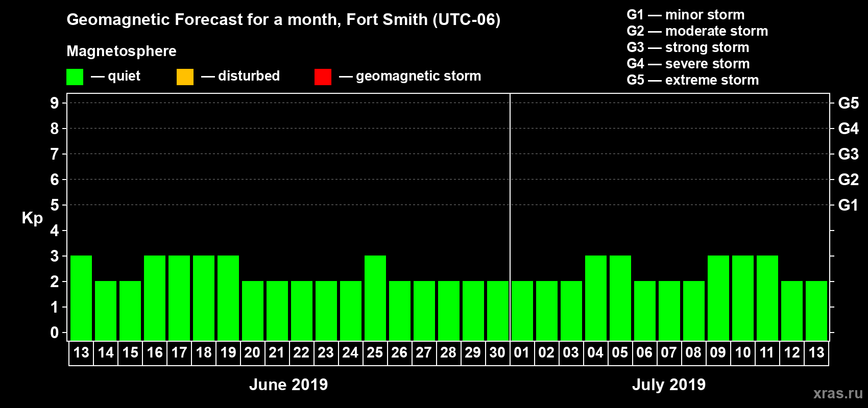This screenshot has width=868, height=408.
Task: Click date label 27 on the axis
Action: click(424, 352)
